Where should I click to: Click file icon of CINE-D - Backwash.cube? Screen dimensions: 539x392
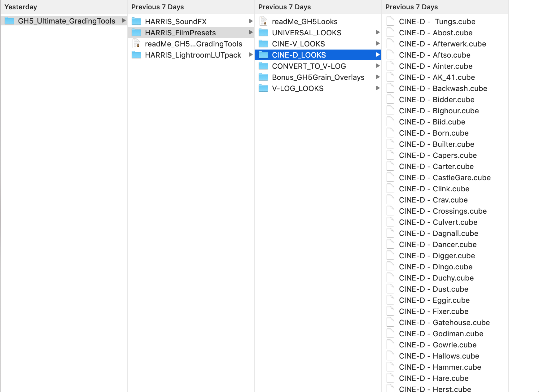pos(390,88)
